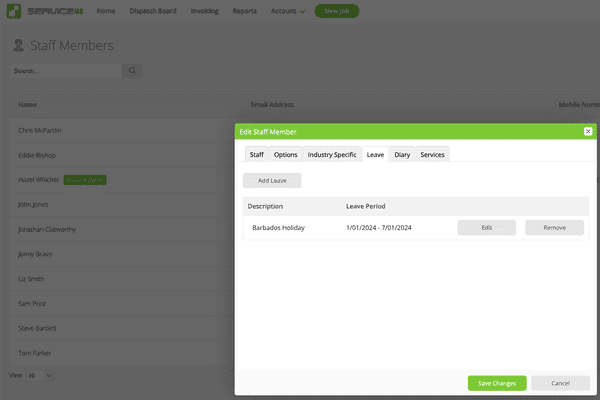The image size is (600, 400).
Task: Click the Add Leave button
Action: (x=272, y=180)
